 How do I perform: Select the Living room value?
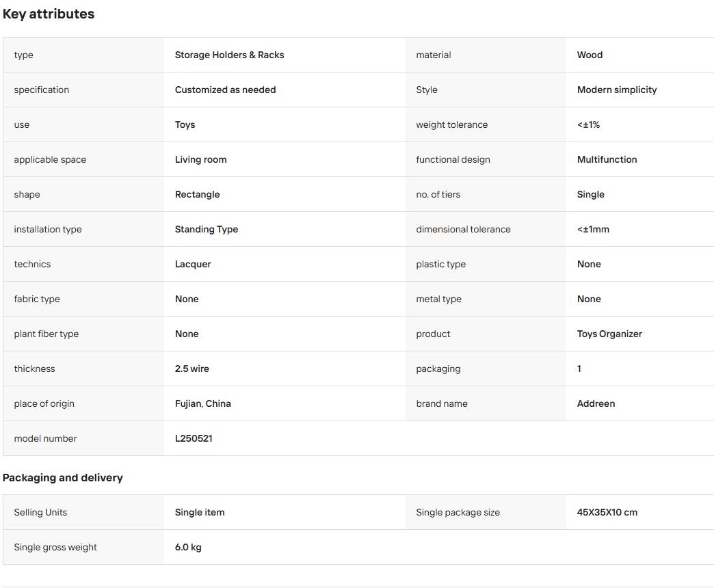(x=201, y=160)
